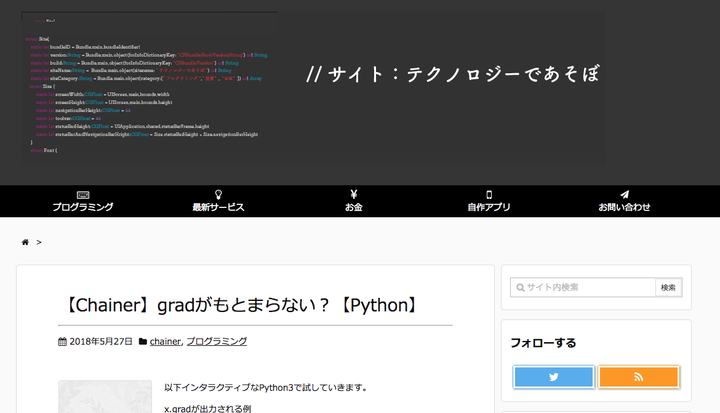Click the blue Twitter follow button
Image resolution: width=720 pixels, height=413 pixels.
pos(553,377)
